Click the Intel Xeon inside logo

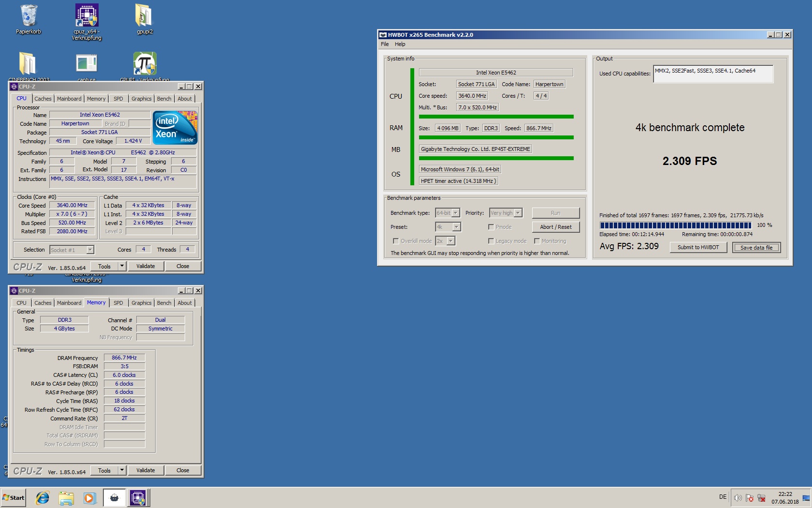click(175, 128)
